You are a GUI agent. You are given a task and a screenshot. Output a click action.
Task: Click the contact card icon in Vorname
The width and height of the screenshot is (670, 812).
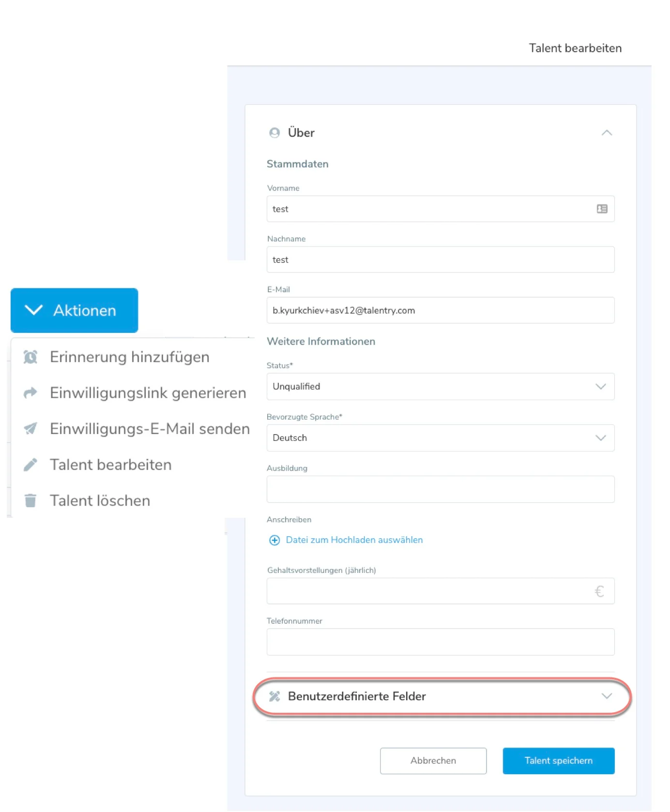tap(602, 209)
